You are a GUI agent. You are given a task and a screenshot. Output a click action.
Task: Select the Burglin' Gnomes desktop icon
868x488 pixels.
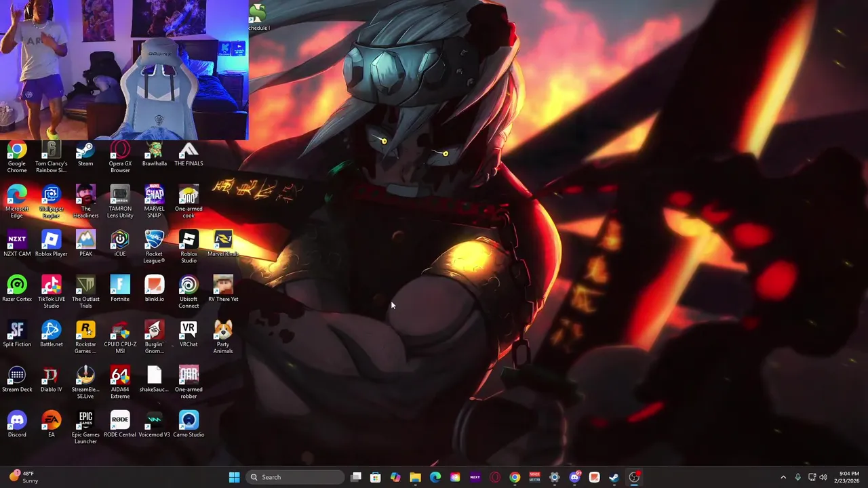click(x=155, y=338)
